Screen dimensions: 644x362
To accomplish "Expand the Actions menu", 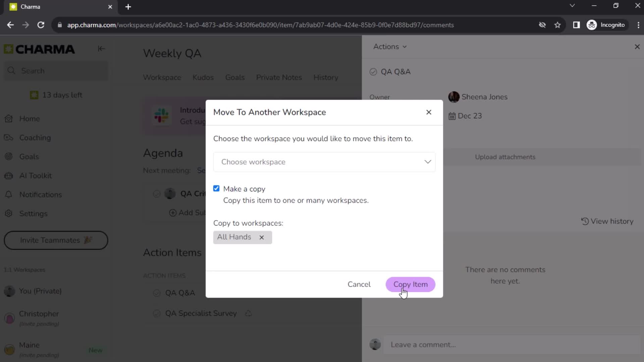I will (390, 47).
